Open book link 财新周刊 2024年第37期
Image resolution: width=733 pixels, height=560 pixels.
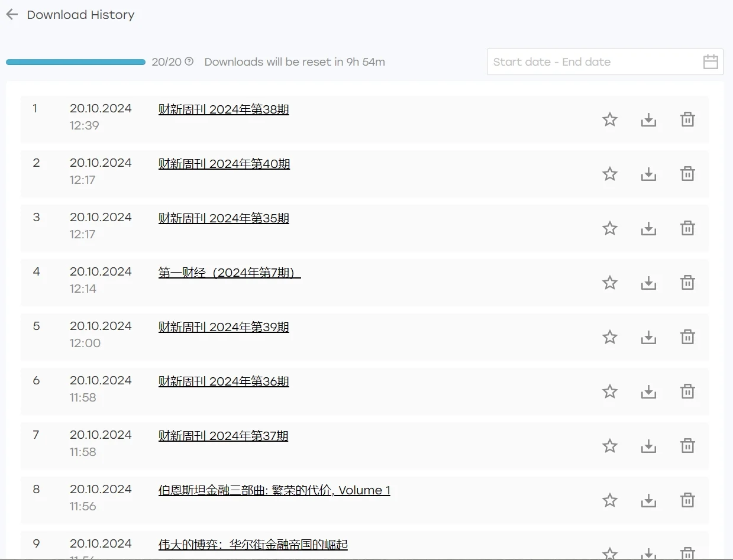[224, 436]
